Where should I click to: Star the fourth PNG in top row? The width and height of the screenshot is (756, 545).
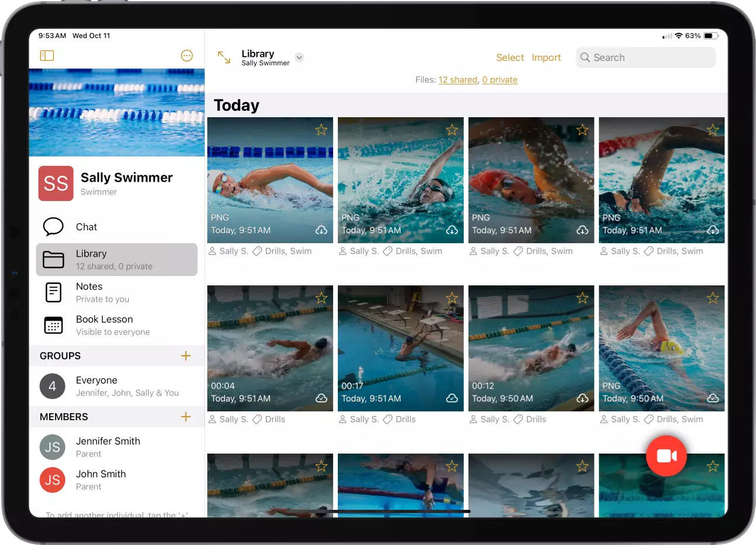(713, 130)
